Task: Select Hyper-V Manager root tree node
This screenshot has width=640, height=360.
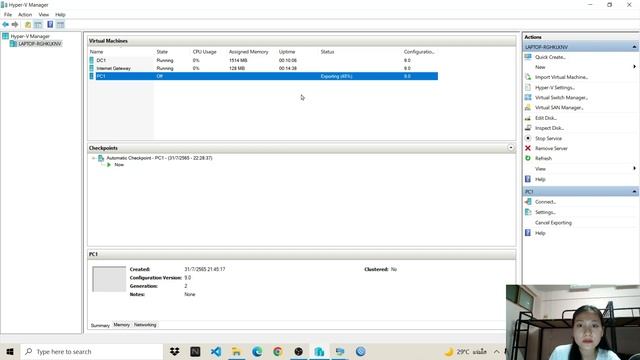Action: click(x=30, y=36)
